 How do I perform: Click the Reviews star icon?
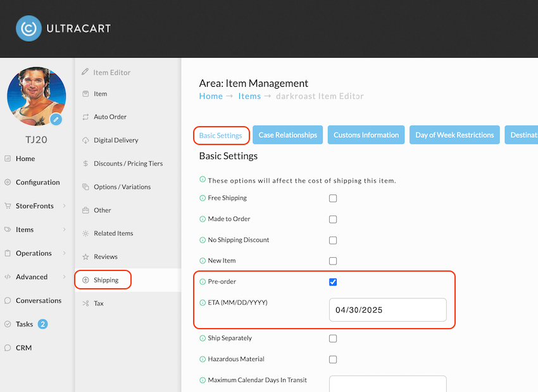click(x=85, y=256)
